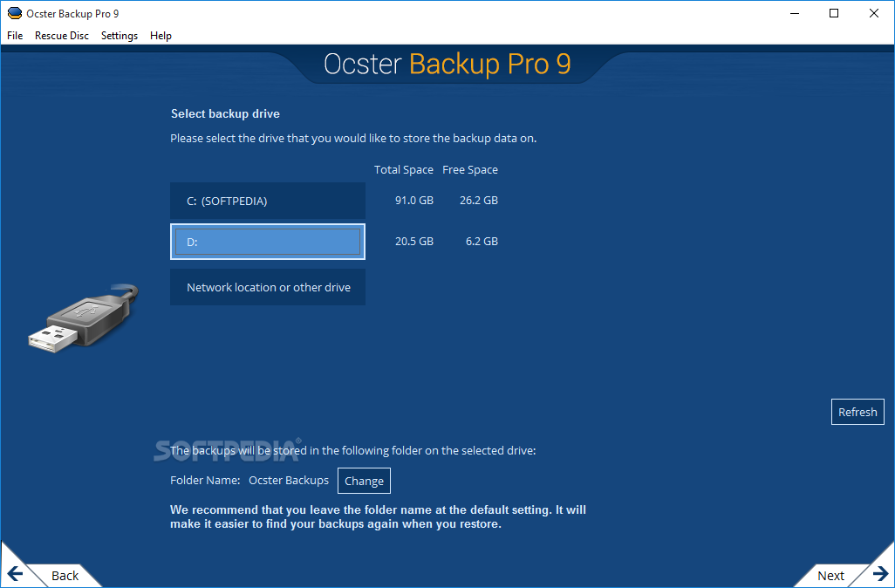The height and width of the screenshot is (588, 895).
Task: Click the Free Space column header
Action: click(x=470, y=169)
